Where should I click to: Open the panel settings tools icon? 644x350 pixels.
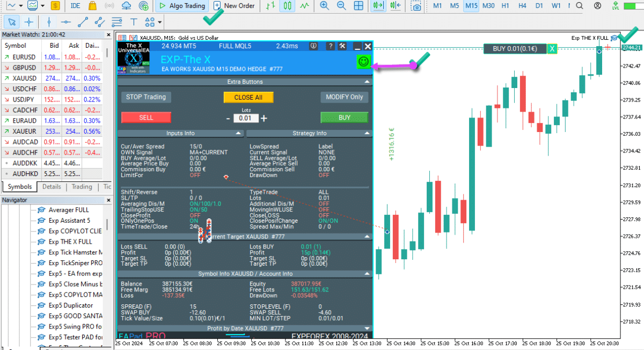pos(342,46)
